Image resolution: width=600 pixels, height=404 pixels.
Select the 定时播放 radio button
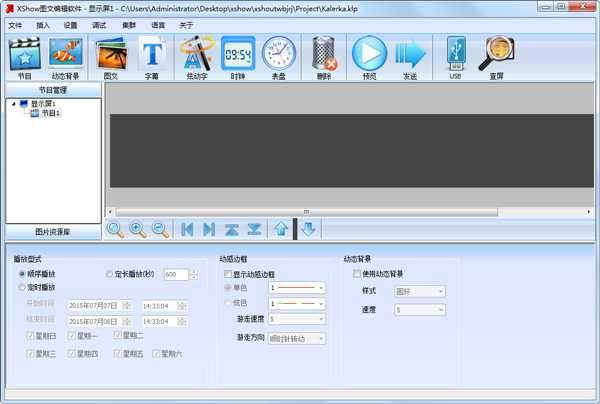[x=22, y=287]
